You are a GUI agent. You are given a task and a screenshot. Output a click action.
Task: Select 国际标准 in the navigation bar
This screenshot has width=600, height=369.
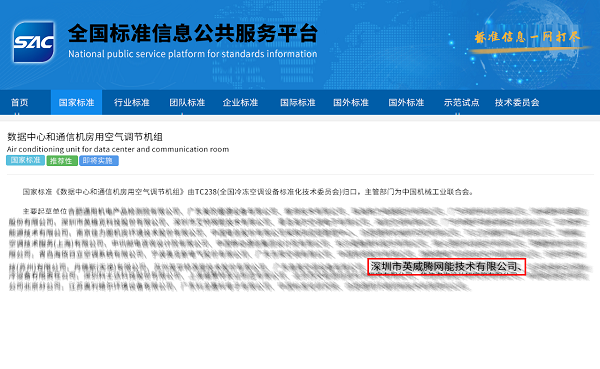pos(298,103)
